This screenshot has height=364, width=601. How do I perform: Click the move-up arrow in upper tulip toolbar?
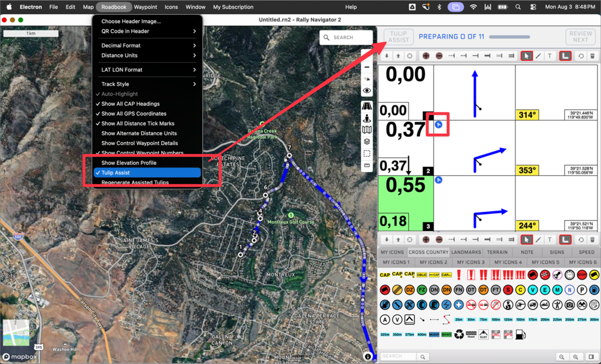(398, 56)
